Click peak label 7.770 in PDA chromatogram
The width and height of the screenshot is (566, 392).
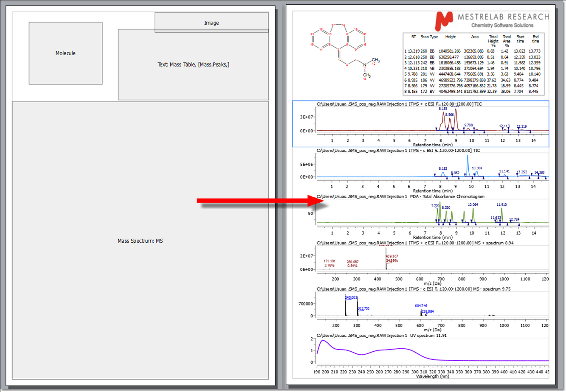pyautogui.click(x=436, y=206)
